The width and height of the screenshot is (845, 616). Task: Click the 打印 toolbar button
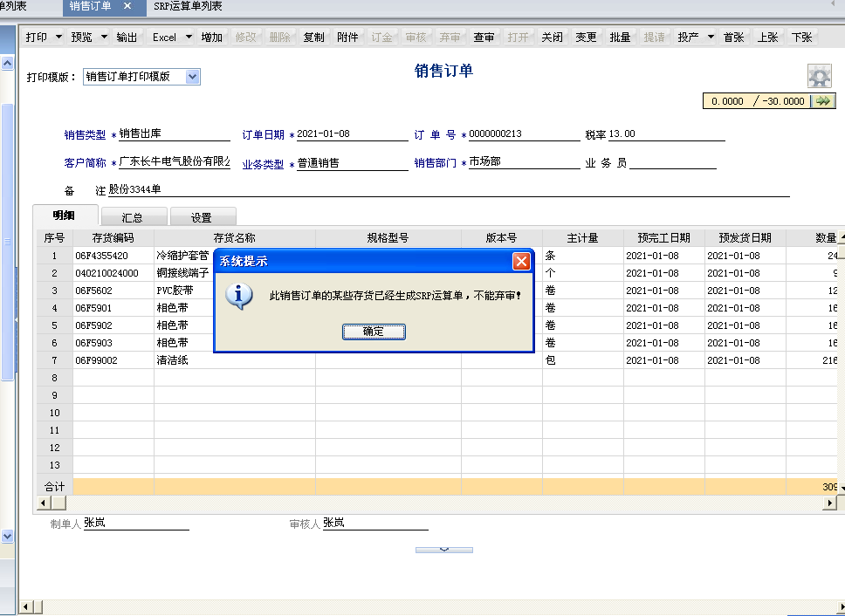[x=36, y=38]
